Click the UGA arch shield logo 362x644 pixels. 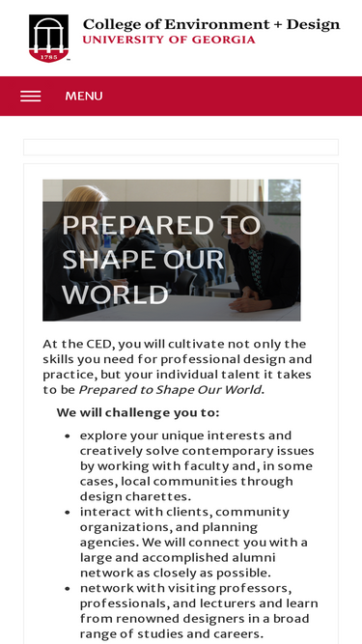(x=49, y=39)
